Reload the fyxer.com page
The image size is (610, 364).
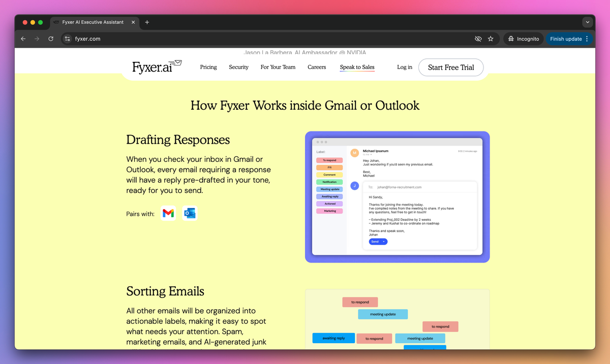pos(51,39)
